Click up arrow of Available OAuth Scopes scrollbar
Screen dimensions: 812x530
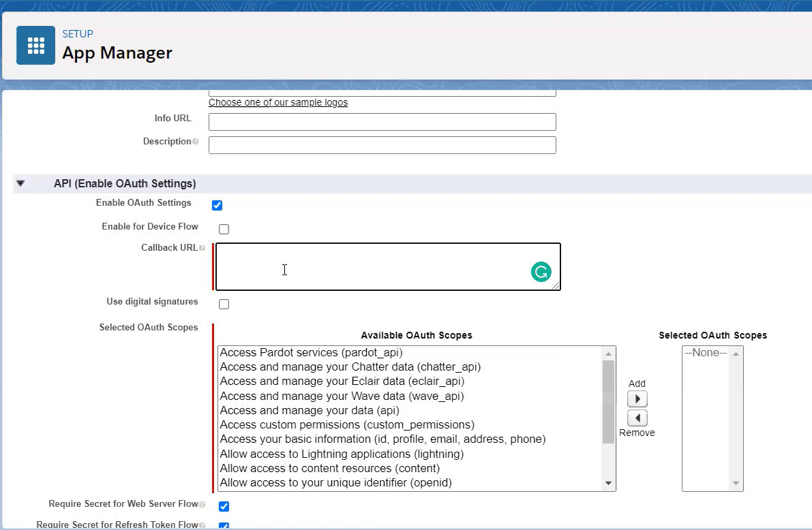point(608,354)
